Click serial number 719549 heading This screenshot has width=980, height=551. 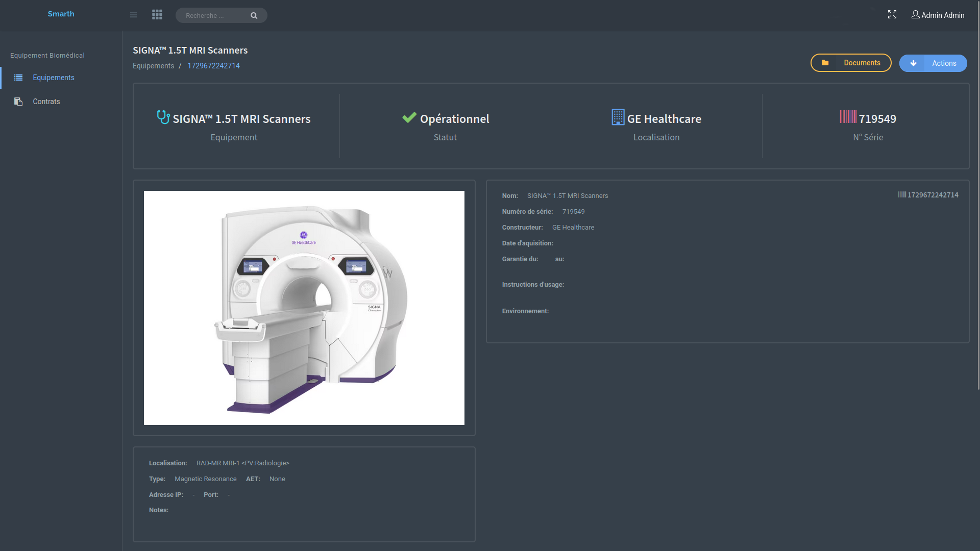click(x=877, y=119)
